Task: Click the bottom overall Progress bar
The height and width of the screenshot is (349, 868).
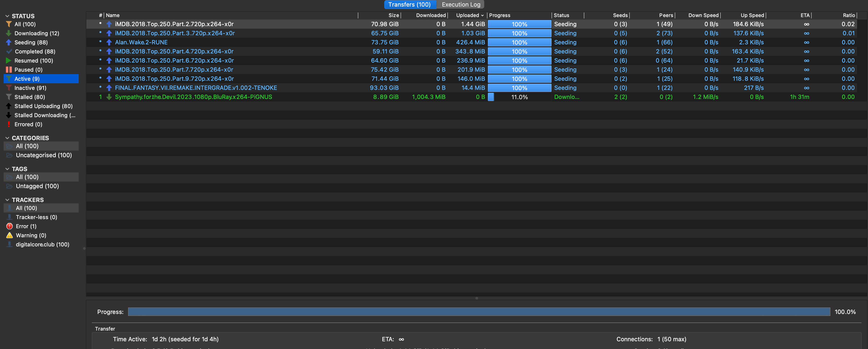Action: [479, 312]
